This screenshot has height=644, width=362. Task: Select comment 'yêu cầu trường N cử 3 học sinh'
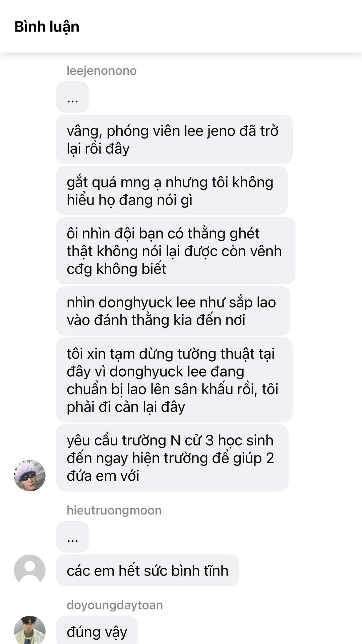pos(172,458)
